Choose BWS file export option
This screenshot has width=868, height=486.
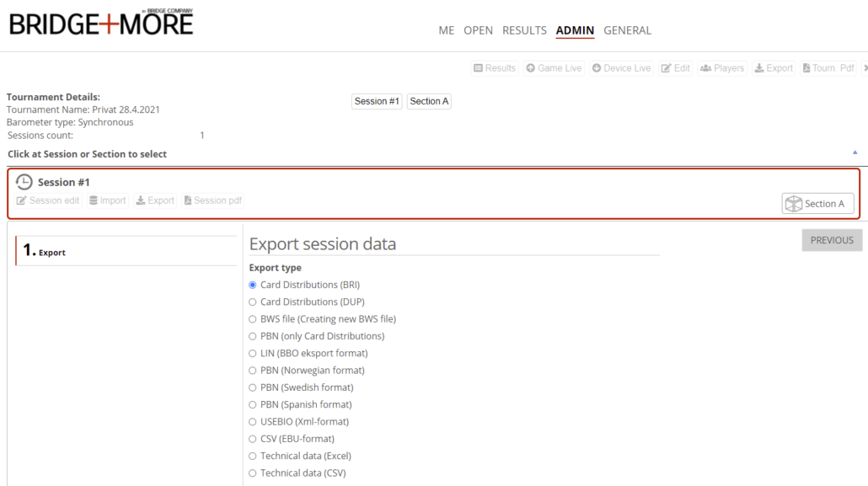pos(253,319)
